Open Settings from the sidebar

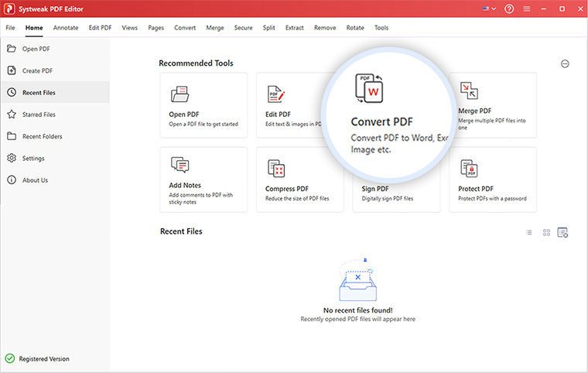55,158
